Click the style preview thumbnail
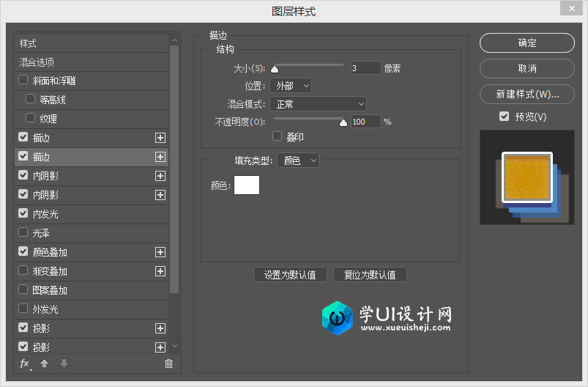This screenshot has width=588, height=387. (x=527, y=177)
